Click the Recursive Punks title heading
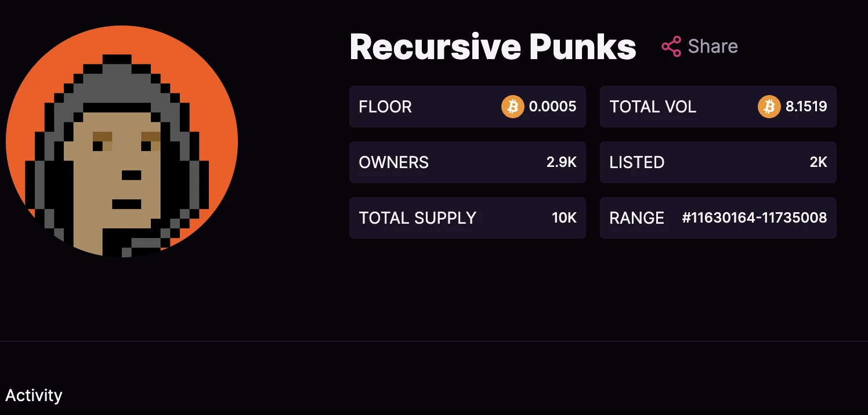This screenshot has height=415, width=868. (493, 47)
